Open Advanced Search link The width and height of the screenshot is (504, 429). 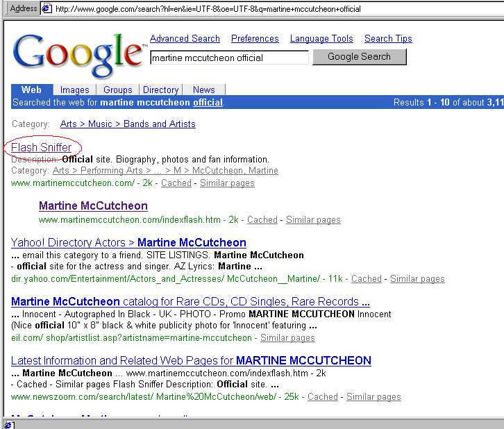tap(185, 39)
